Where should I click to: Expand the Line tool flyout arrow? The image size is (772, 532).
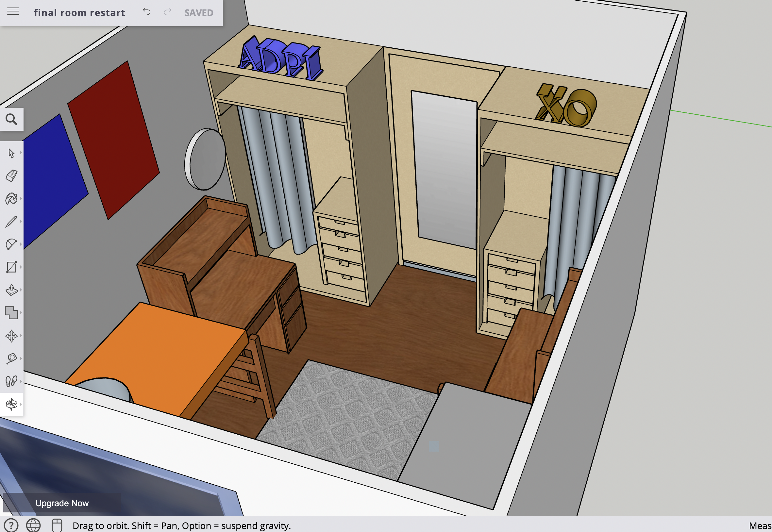(x=21, y=221)
